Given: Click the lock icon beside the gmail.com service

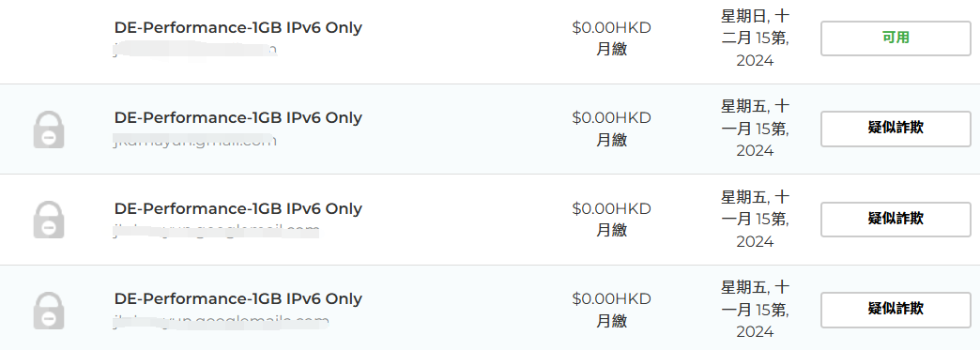Looking at the screenshot, I should (x=49, y=129).
